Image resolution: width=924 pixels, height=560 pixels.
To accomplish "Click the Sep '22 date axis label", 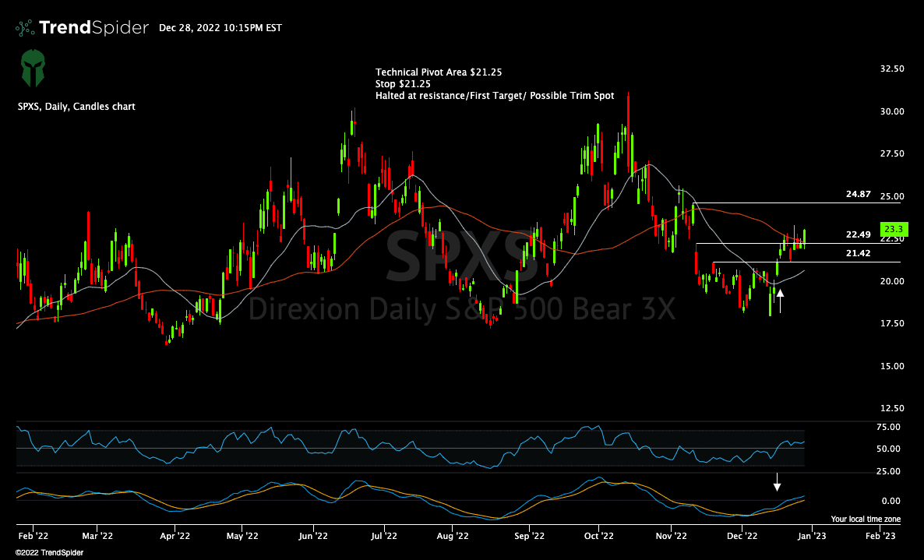I will 529,536.
